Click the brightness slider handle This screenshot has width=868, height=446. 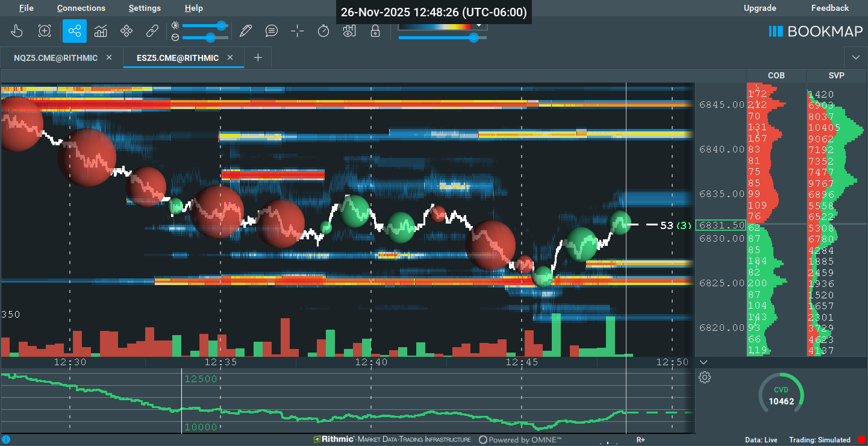point(221,25)
